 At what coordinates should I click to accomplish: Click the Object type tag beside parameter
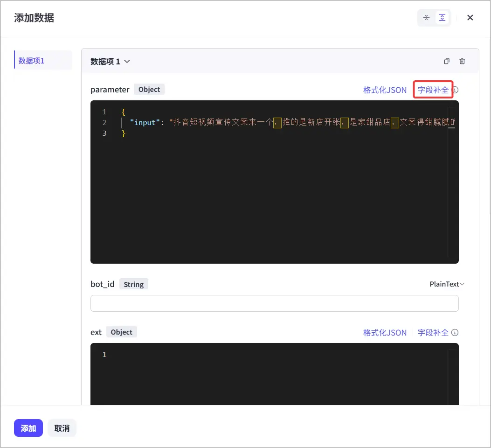[149, 89]
